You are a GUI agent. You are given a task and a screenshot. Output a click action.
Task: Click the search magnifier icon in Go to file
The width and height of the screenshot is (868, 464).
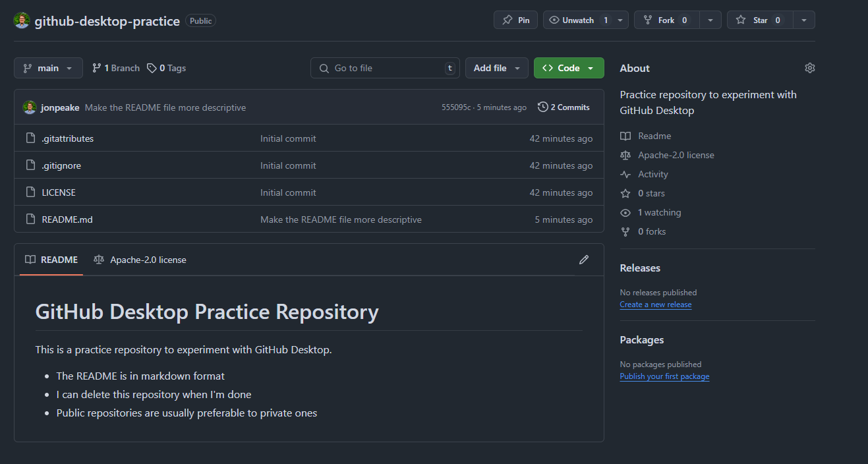click(324, 68)
